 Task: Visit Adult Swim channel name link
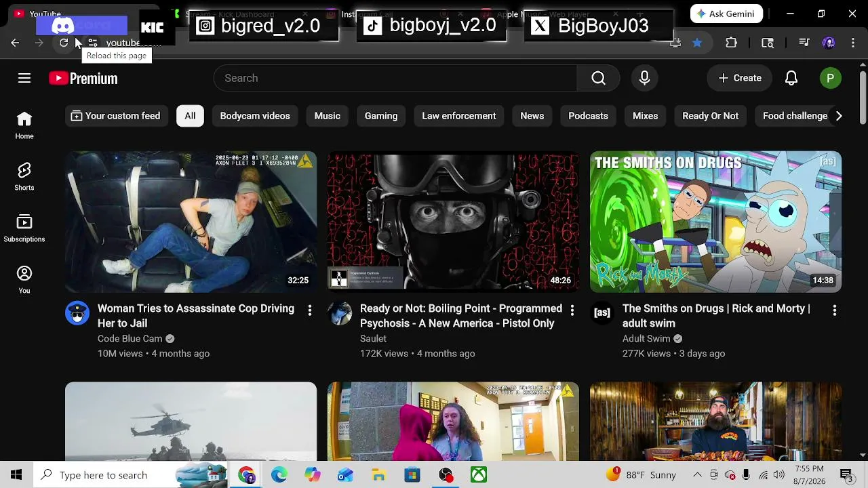tap(646, 339)
